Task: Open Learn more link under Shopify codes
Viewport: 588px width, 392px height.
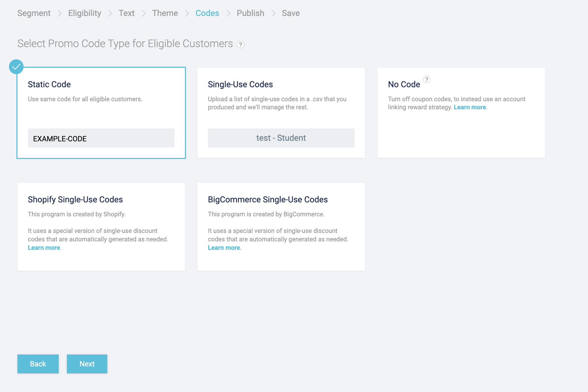Action: pyautogui.click(x=44, y=248)
